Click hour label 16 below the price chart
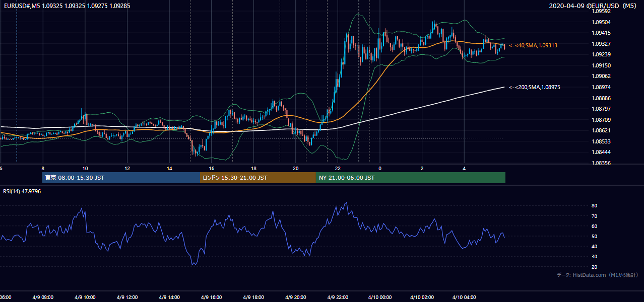The width and height of the screenshot is (644, 302). point(212,168)
